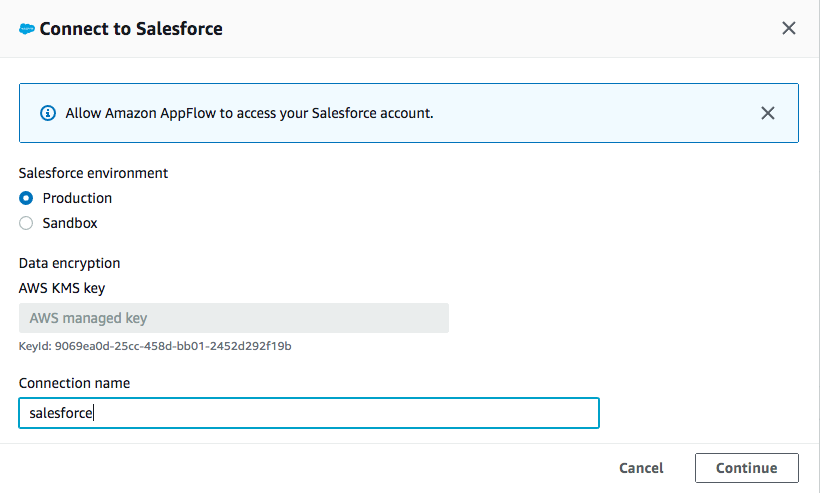Click the banner message about Amazon AppFlow
Viewport: 820px width, 493px height.
pyautogui.click(x=249, y=113)
